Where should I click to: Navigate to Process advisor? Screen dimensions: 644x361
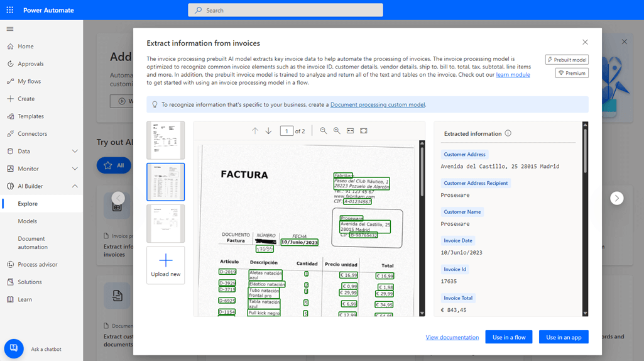(38, 265)
